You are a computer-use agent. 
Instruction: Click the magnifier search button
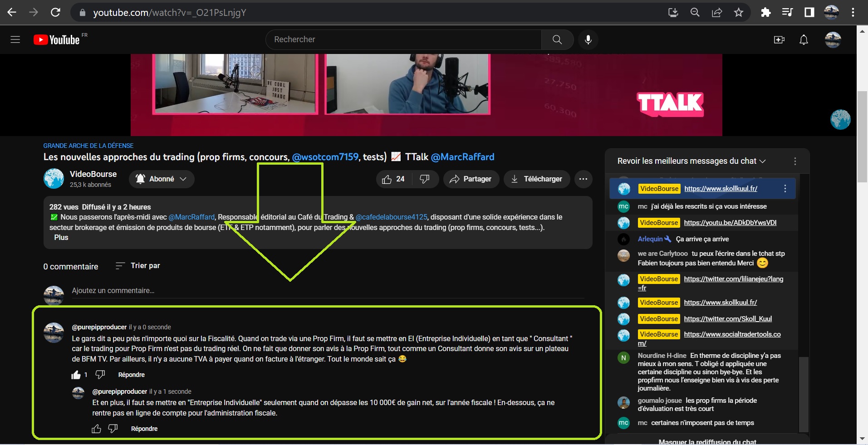click(557, 39)
